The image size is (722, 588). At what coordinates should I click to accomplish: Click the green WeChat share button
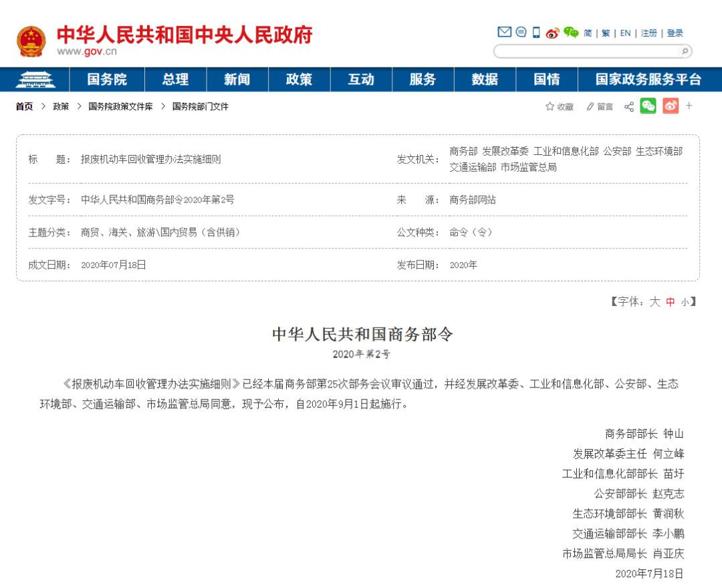point(648,106)
